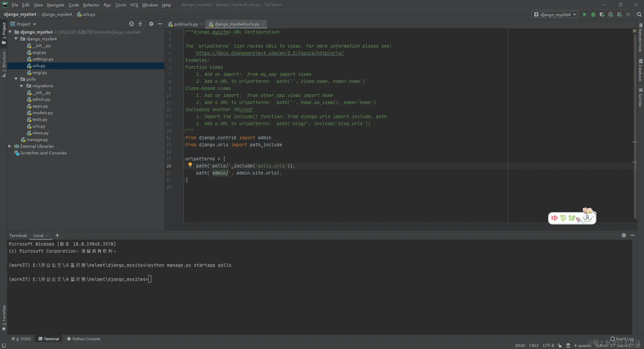Open terminal panel settings gear
The image size is (644, 349).
[624, 235]
